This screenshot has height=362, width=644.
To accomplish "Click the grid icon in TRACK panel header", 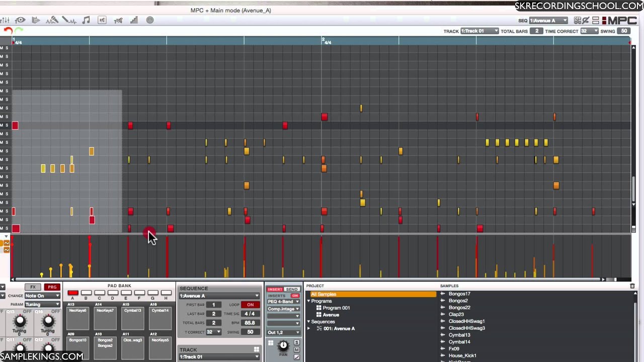I will coord(257,349).
